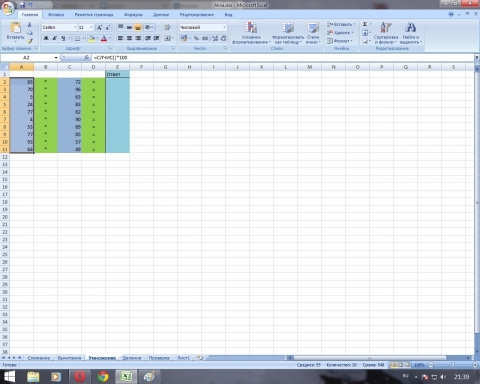Open Excel in the Windows taskbar
The image size is (480, 384).
click(126, 377)
